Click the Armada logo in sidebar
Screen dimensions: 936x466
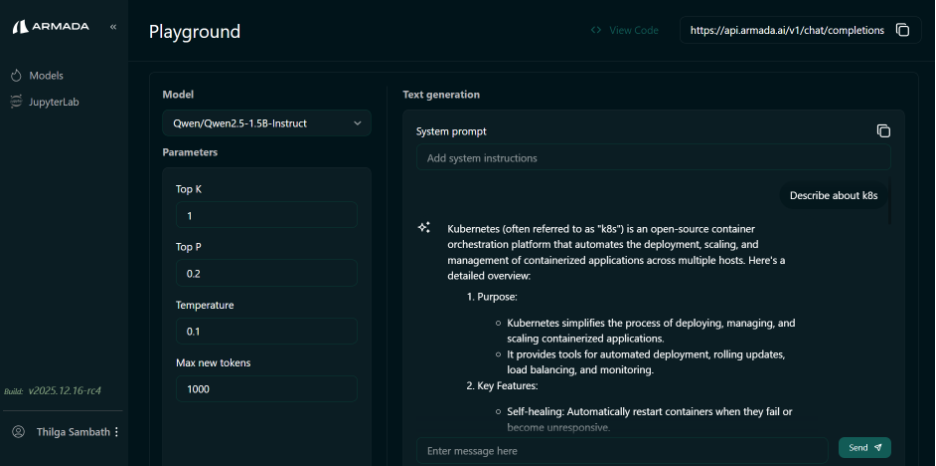coord(52,26)
